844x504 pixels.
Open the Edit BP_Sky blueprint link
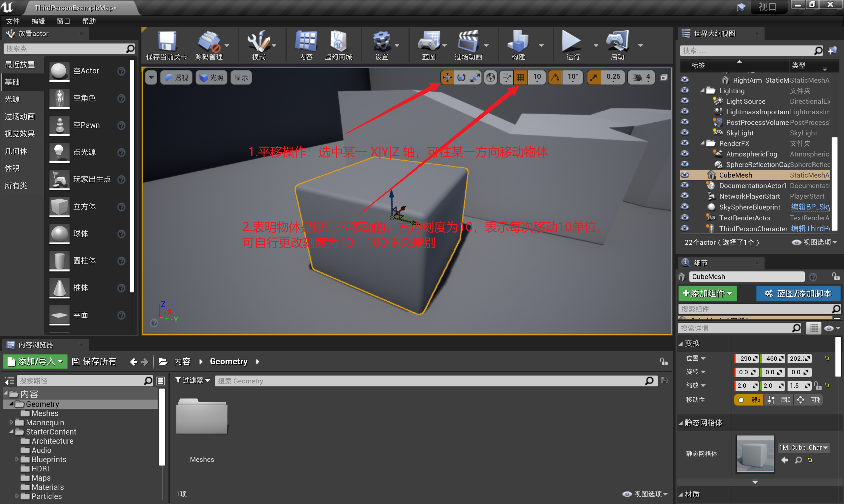tap(810, 207)
